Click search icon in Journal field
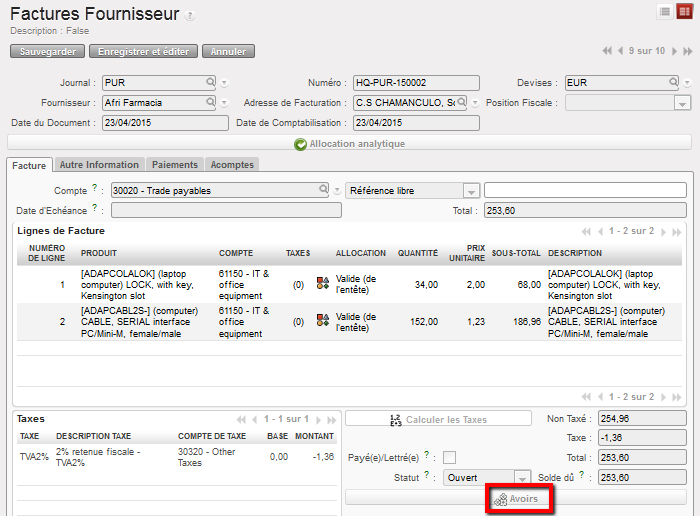 pos(211,82)
